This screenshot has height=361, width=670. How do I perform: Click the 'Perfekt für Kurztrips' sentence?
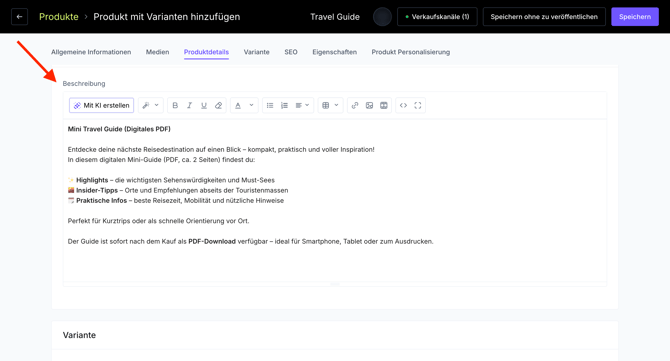pos(159,221)
